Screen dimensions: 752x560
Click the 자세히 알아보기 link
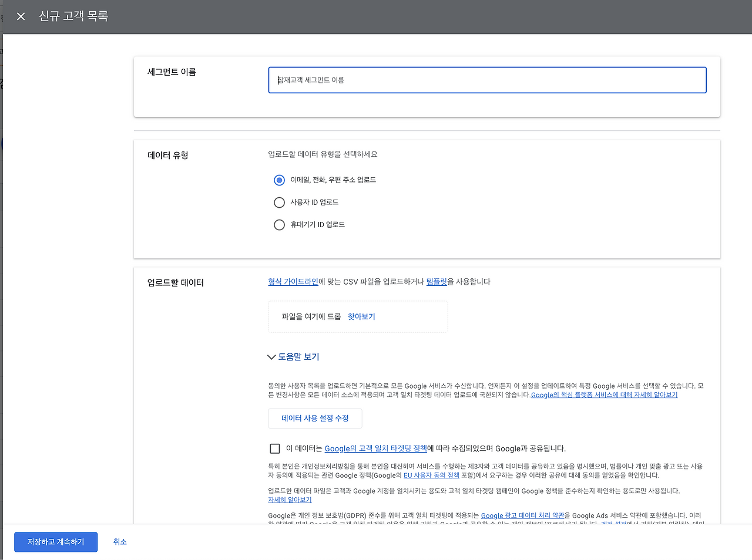tap(290, 499)
